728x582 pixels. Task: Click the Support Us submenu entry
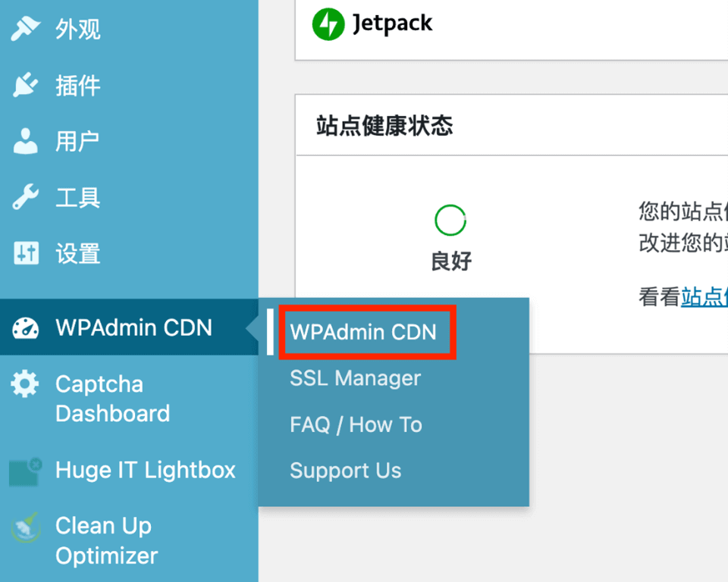click(345, 471)
